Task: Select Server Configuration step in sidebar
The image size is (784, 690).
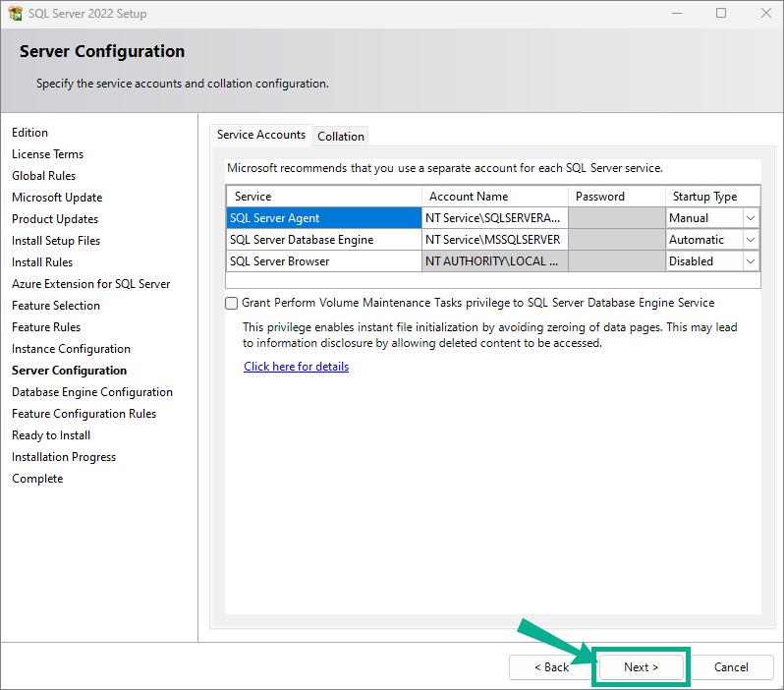Action: tap(69, 371)
